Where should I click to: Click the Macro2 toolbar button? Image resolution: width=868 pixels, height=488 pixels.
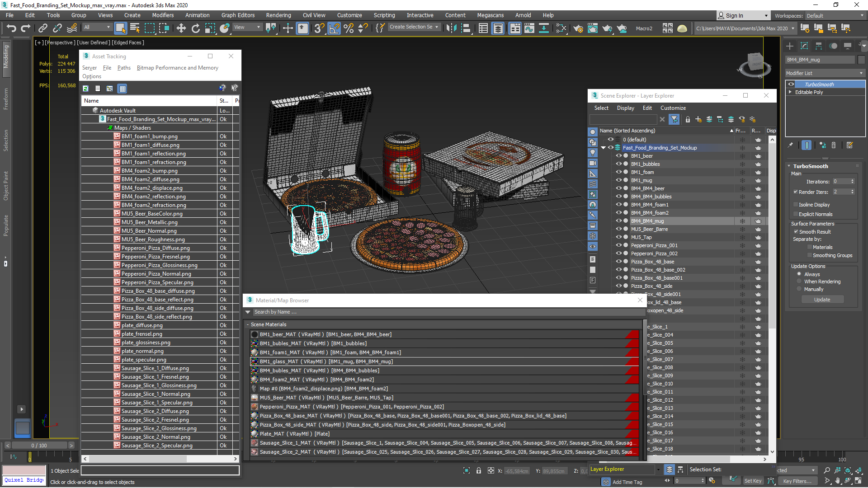[x=644, y=28]
